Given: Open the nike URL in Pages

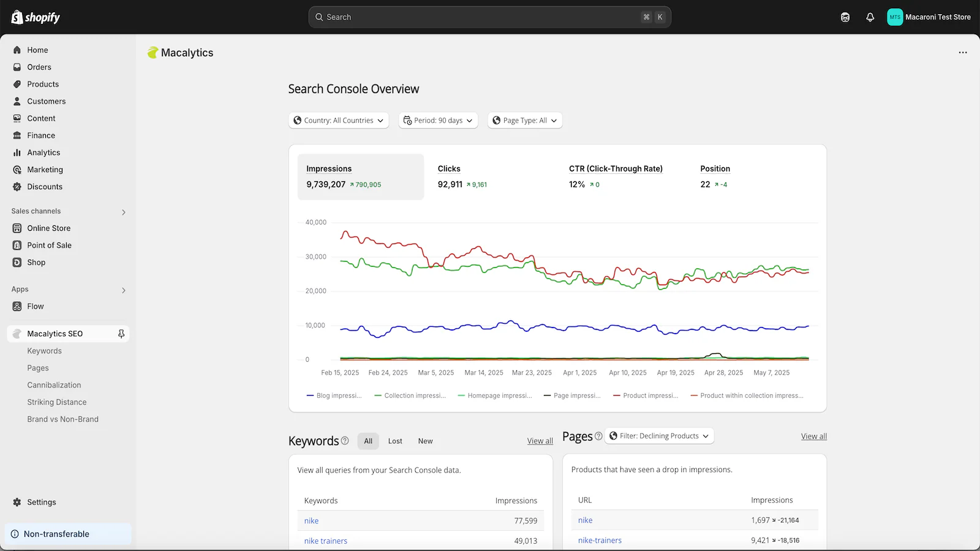Looking at the screenshot, I should (x=585, y=520).
